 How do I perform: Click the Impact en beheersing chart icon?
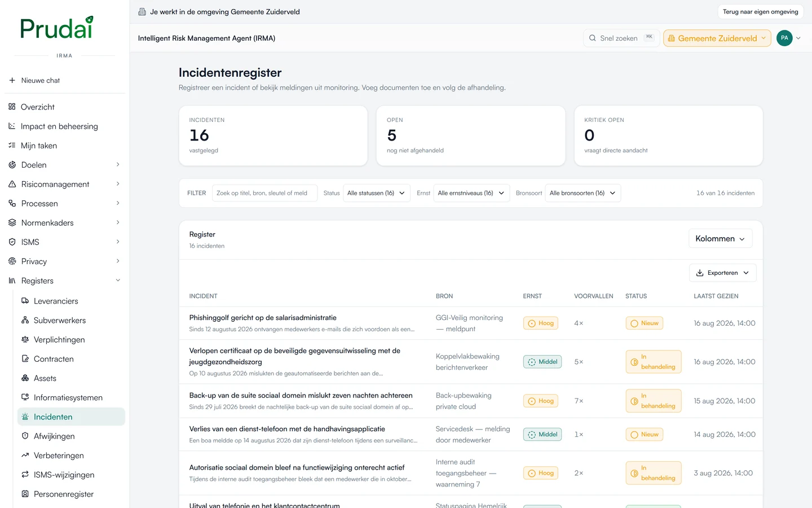point(12,126)
